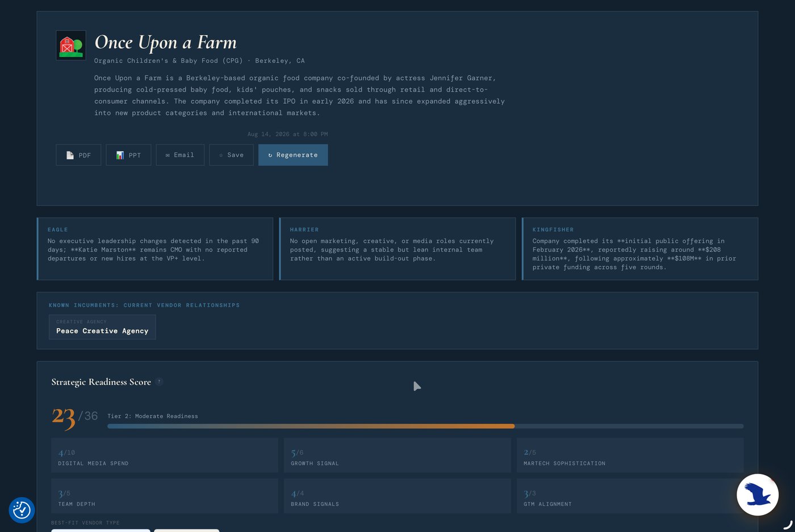Click the Growth Signal score tile

[397, 455]
